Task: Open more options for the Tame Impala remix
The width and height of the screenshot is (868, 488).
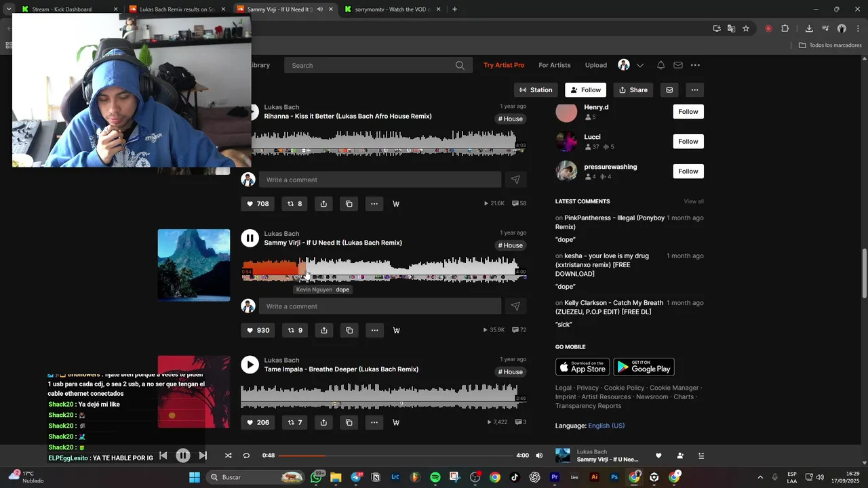Action: pos(374,422)
